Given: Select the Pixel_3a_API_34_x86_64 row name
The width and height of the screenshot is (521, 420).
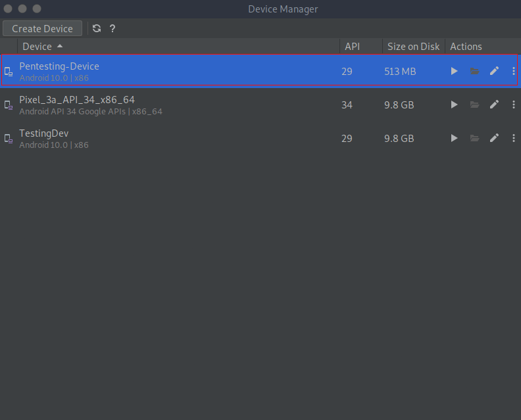Looking at the screenshot, I should pos(77,100).
